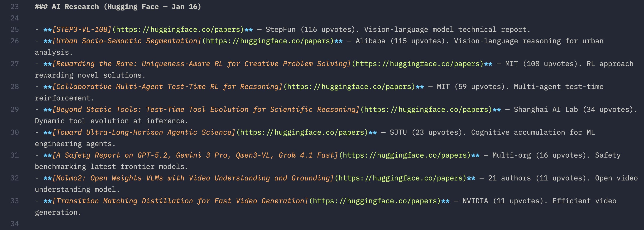Image resolution: width=644 pixels, height=230 pixels.
Task: Click line number 34 in the gutter
Action: pyautogui.click(x=14, y=224)
